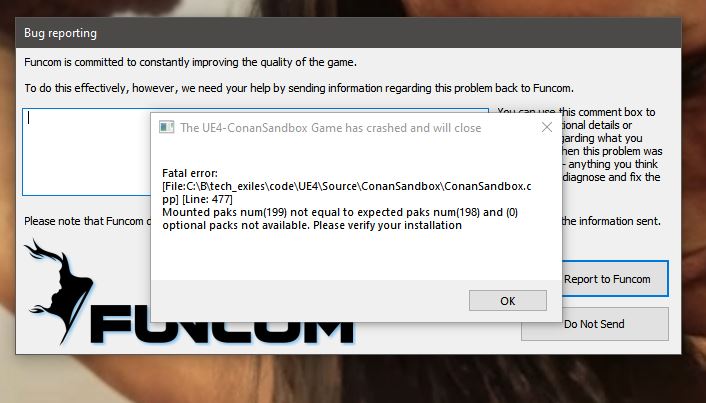
Task: Click the crash dialog application icon
Action: coord(166,127)
